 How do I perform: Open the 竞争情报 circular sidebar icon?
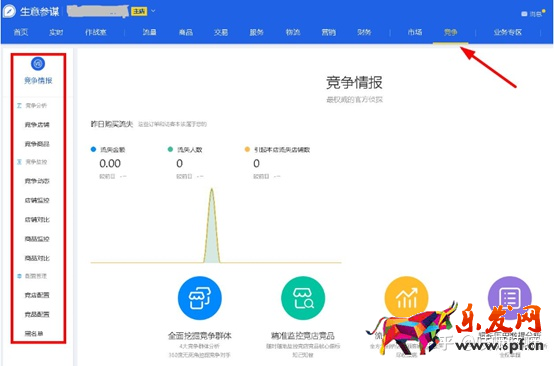(x=38, y=64)
